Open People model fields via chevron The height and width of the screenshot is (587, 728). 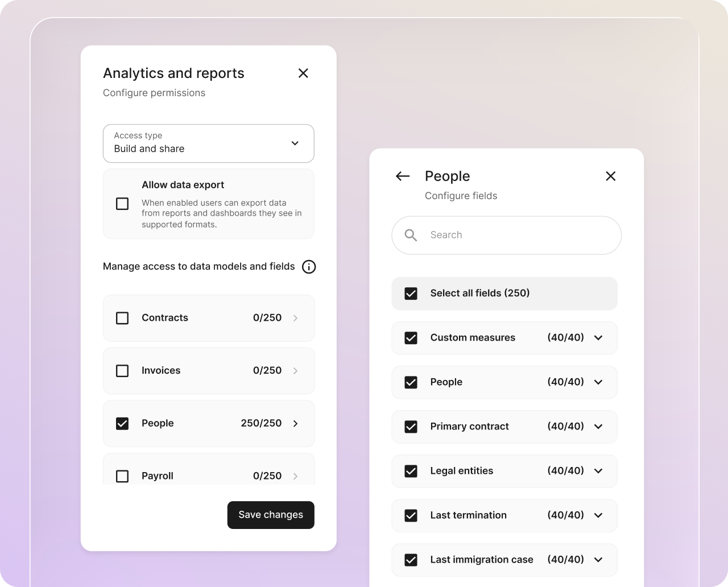point(295,423)
